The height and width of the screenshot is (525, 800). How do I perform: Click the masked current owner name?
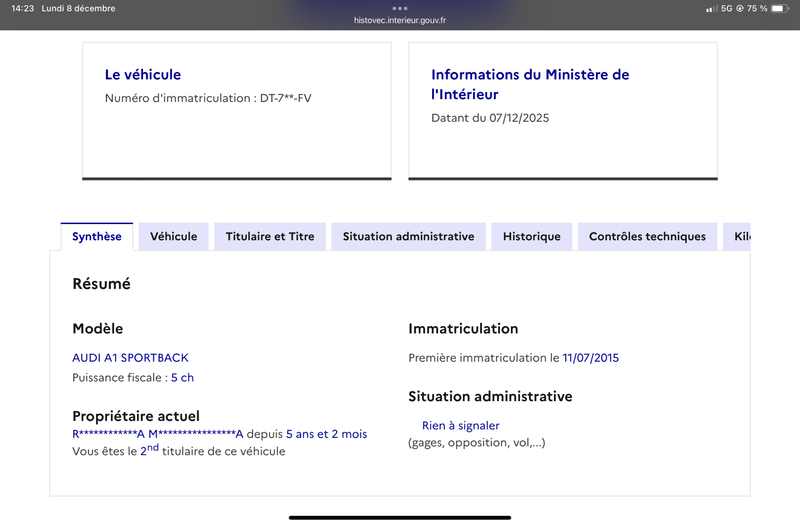(x=158, y=434)
